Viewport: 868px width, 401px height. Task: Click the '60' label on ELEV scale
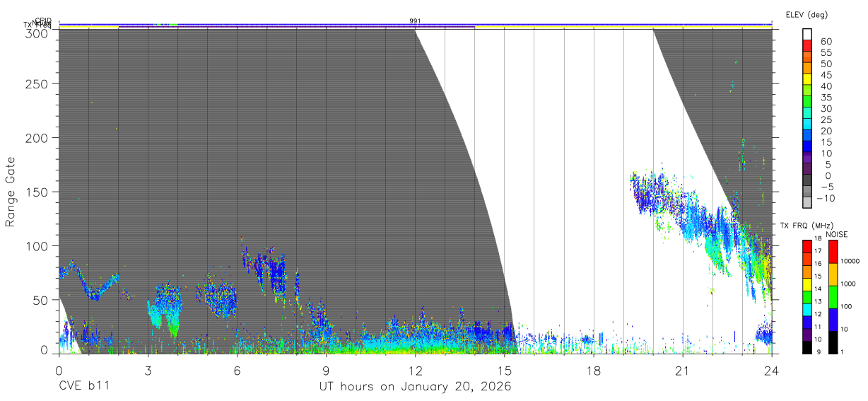826,42
